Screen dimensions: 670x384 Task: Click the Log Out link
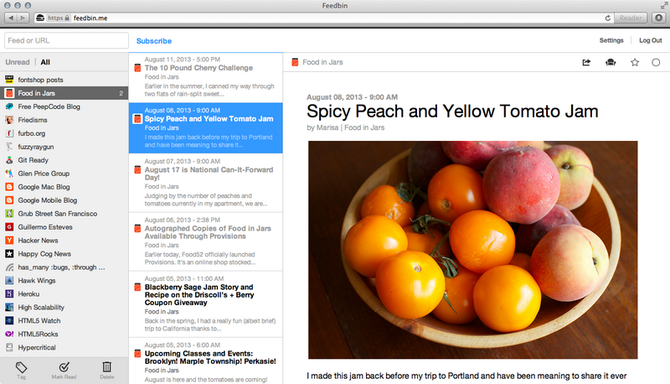click(650, 40)
